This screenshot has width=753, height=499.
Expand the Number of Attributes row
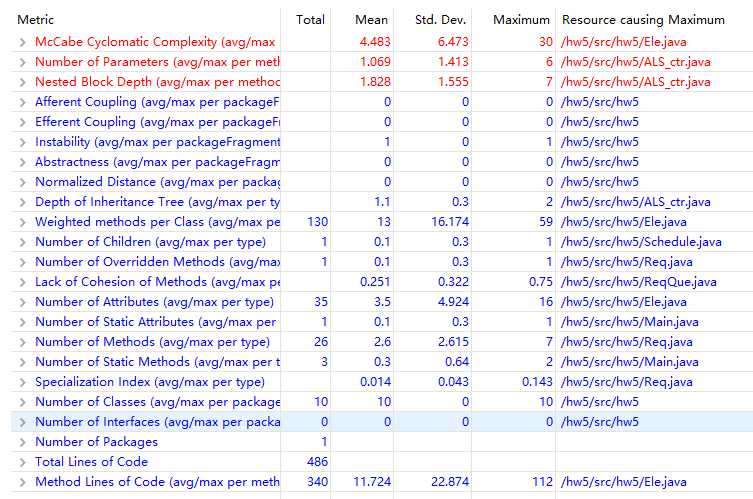23,303
